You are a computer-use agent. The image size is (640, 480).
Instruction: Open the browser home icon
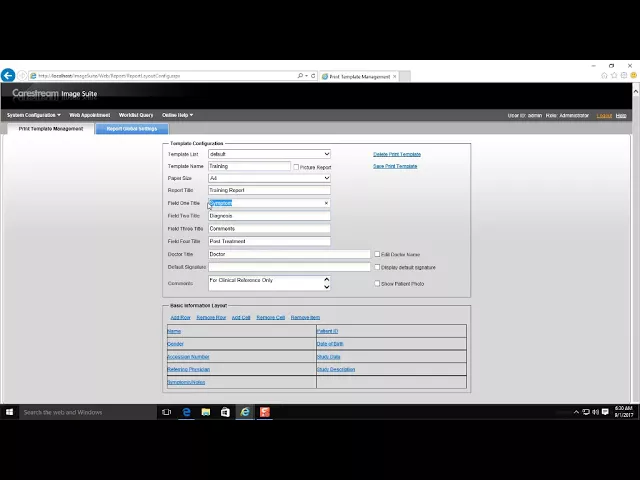point(604,76)
